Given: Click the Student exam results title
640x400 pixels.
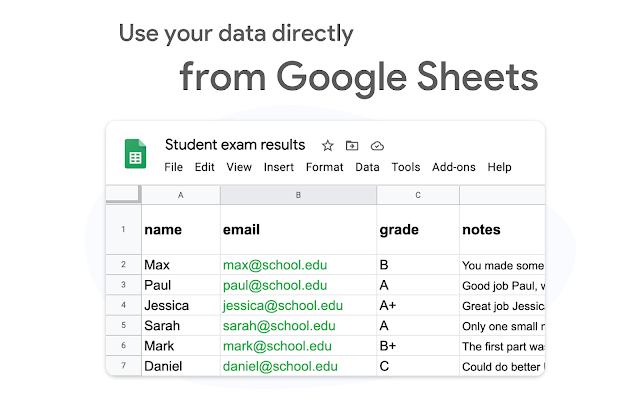Looking at the screenshot, I should 235,145.
